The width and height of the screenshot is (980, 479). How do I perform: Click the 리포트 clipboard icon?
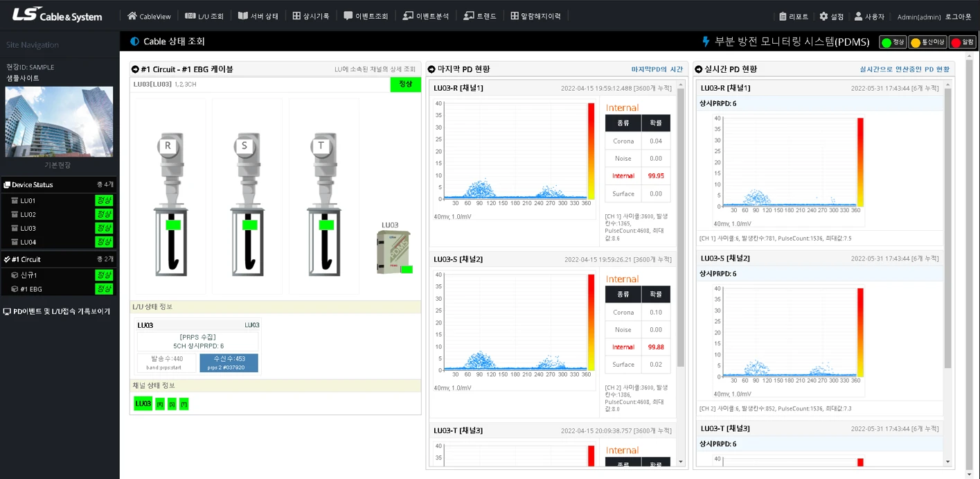point(783,17)
